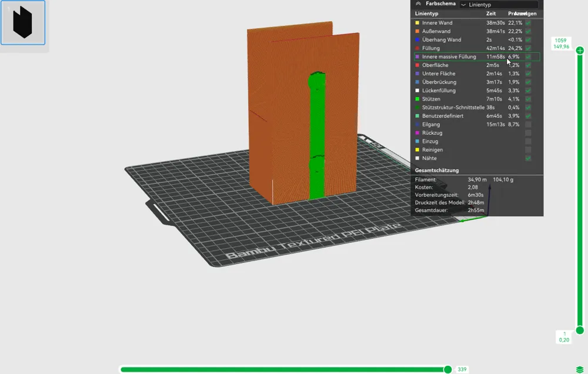Enable the Reinigen checkbox
Image resolution: width=588 pixels, height=374 pixels.
point(528,149)
